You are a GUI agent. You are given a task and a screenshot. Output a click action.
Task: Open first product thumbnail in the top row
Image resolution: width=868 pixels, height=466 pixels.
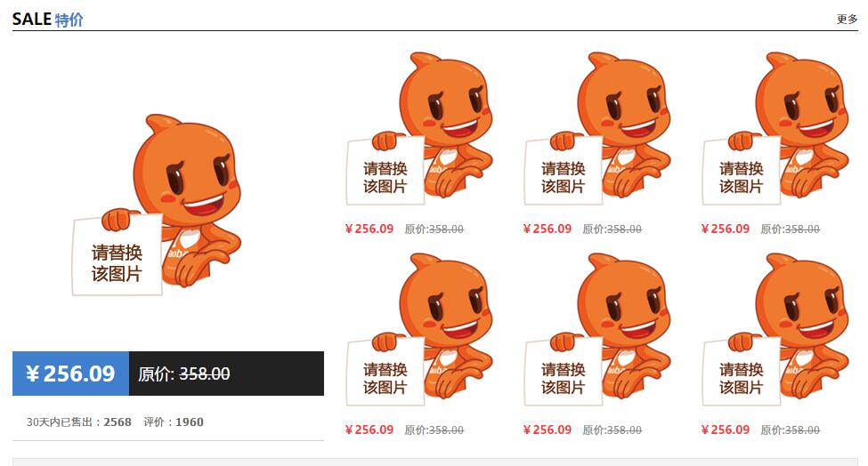point(419,129)
